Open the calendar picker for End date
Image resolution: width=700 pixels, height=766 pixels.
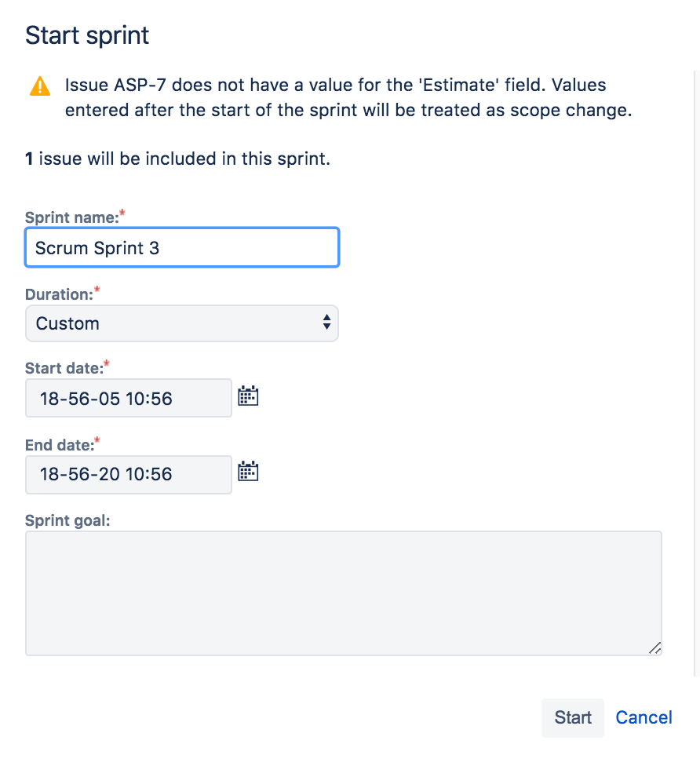[x=248, y=471]
